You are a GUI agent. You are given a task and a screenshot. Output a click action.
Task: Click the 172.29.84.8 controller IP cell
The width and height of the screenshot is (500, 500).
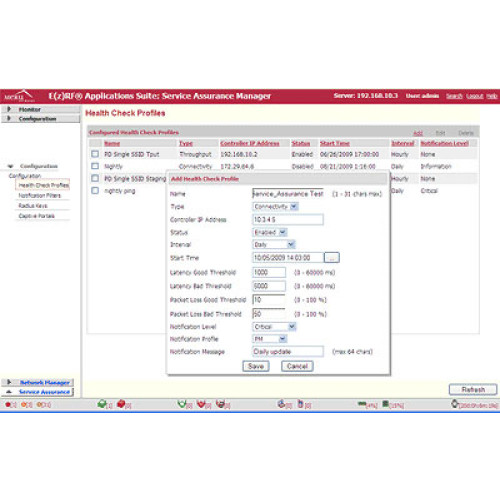pos(237,166)
